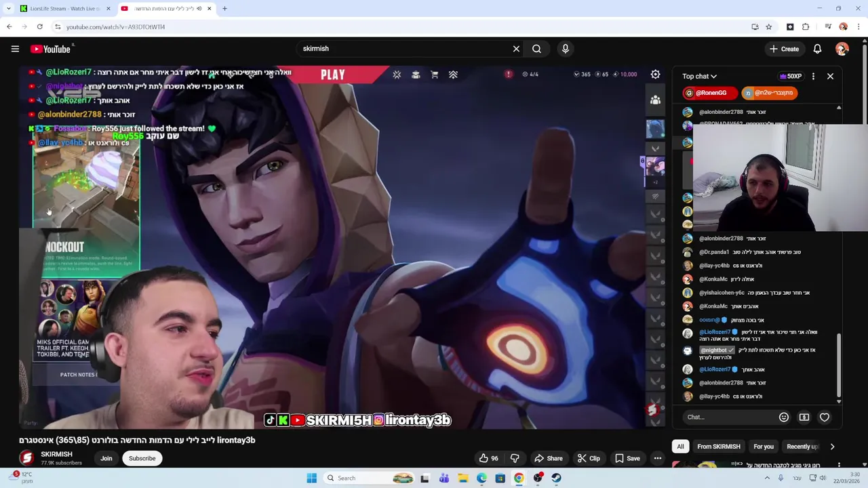
Task: Open the orange @n2w super chat chip
Action: click(769, 93)
